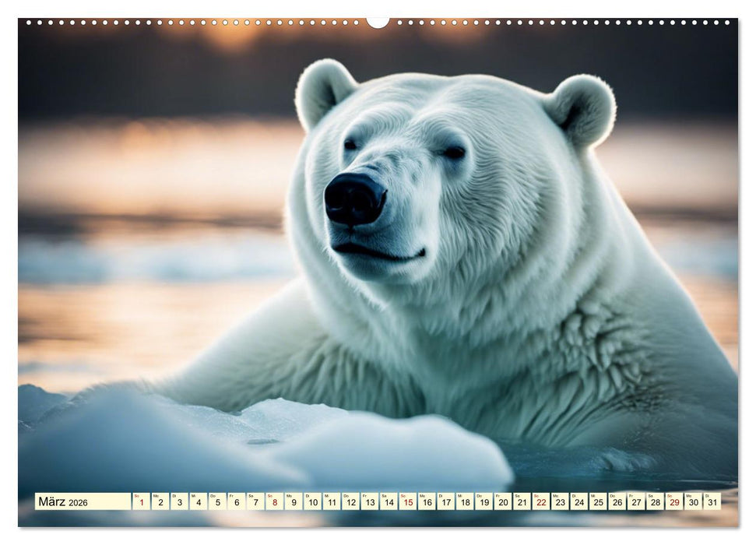Click the year 2026 text
The image size is (756, 545).
point(78,504)
